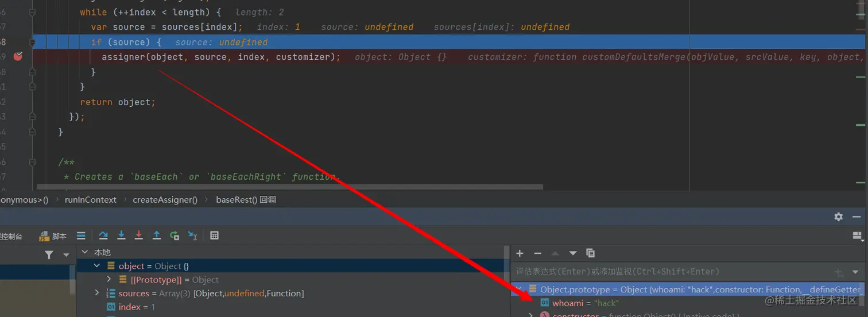Select runInContext in the breadcrumb bar

(91, 200)
